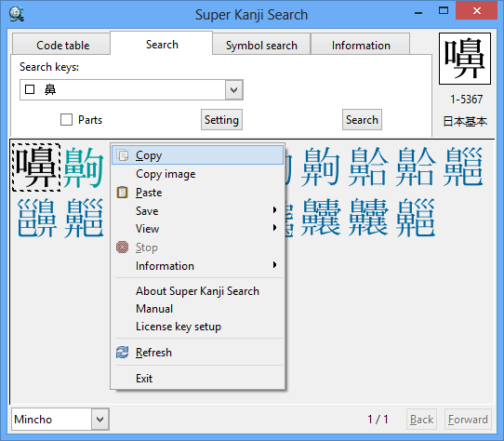
Task: Expand the Save submenu
Action: 197,210
